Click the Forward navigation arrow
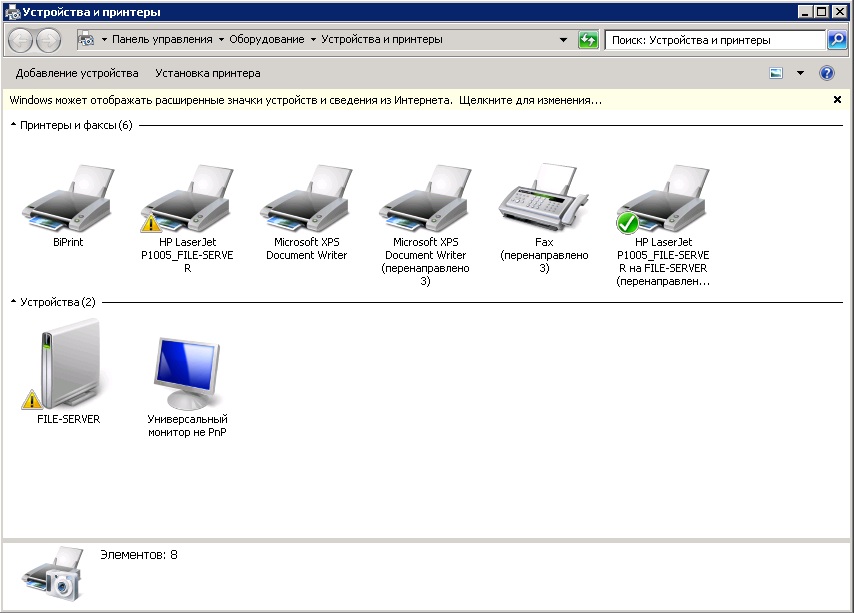This screenshot has width=854, height=613. click(48, 40)
